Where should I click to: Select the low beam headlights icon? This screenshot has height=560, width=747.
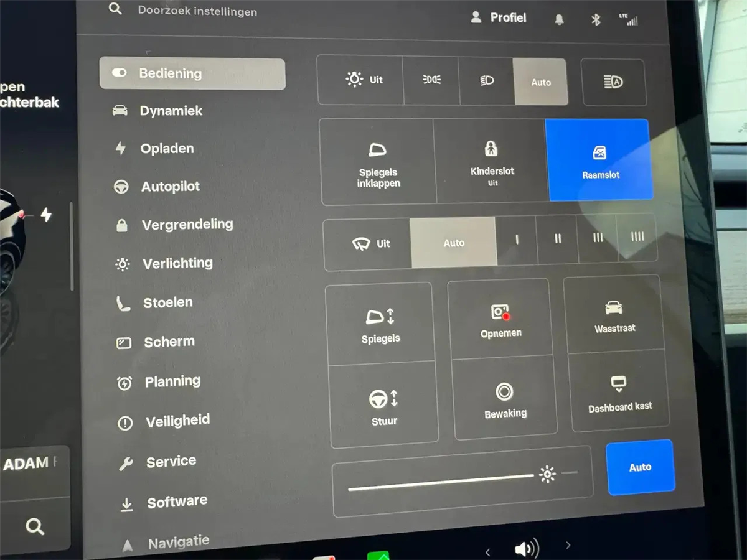pos(486,81)
